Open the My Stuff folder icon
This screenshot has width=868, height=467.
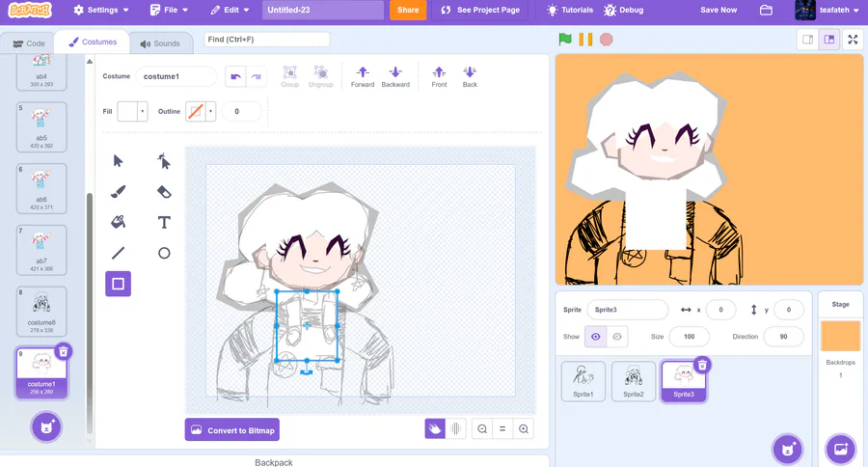766,10
